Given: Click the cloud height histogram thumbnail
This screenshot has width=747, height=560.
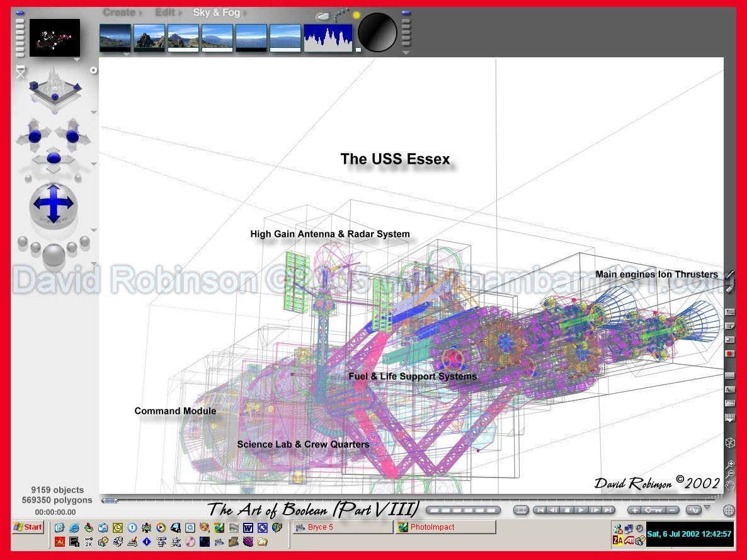Looking at the screenshot, I should click(x=328, y=38).
